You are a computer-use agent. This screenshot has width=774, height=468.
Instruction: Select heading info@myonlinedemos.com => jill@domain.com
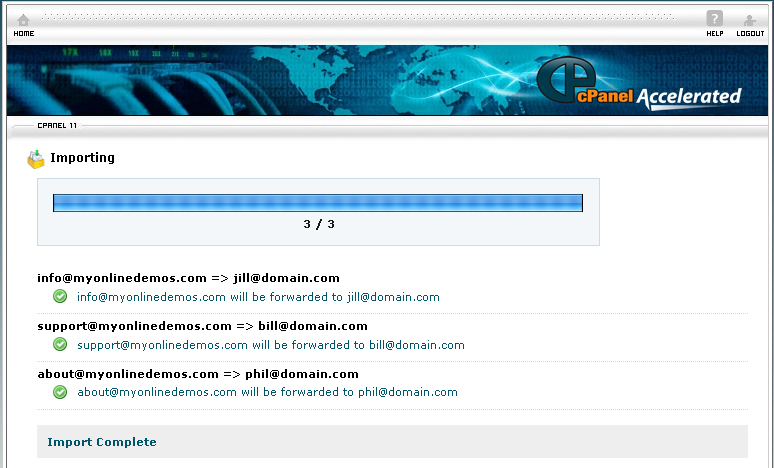[x=189, y=278]
